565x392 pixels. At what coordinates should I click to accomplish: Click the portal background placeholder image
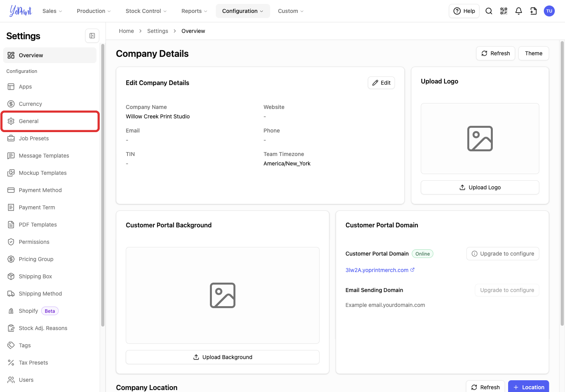pyautogui.click(x=222, y=295)
